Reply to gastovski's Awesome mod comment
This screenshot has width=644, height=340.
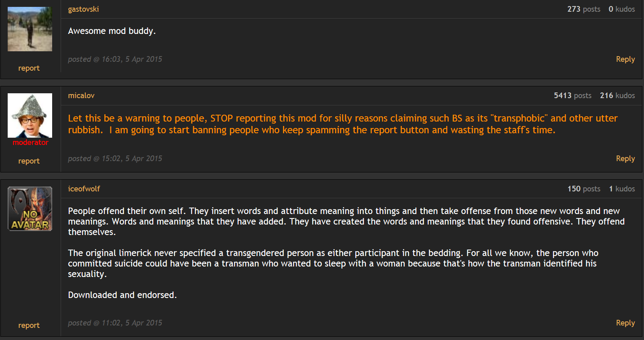click(x=625, y=59)
